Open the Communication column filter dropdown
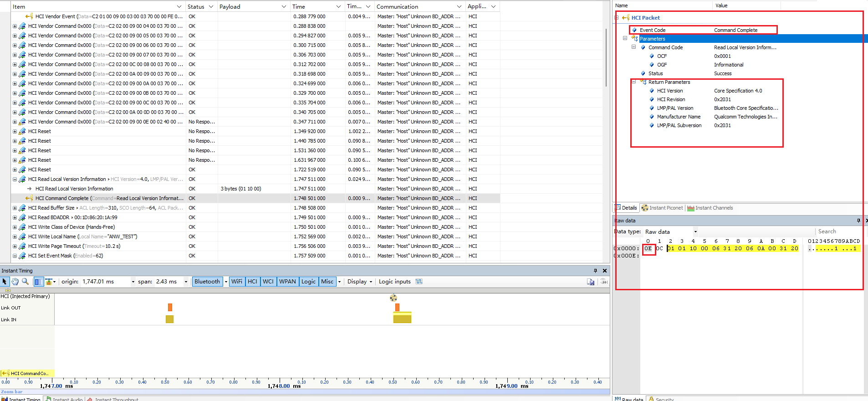The height and width of the screenshot is (401, 868). [459, 6]
